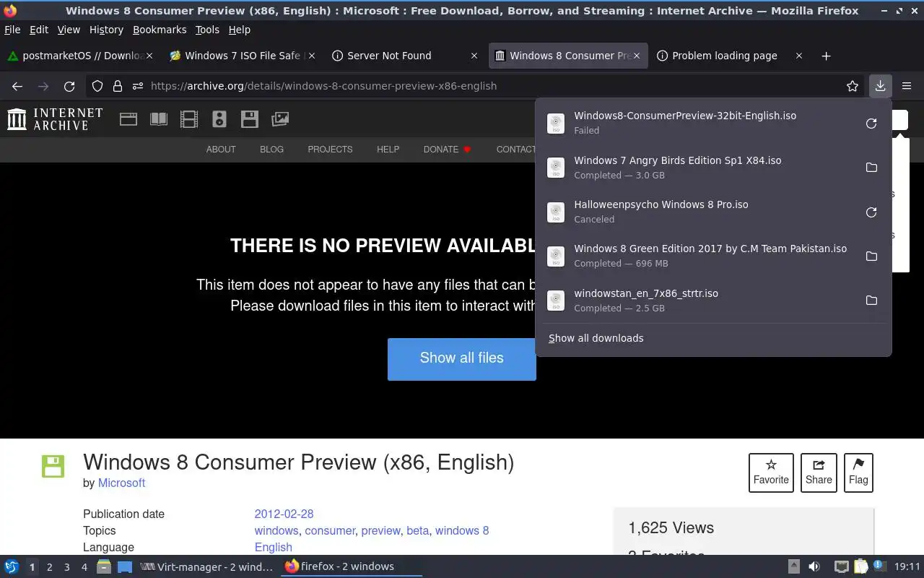Viewport: 924px width, 578px height.
Task: Open the Microsoft author link
Action: pos(121,483)
